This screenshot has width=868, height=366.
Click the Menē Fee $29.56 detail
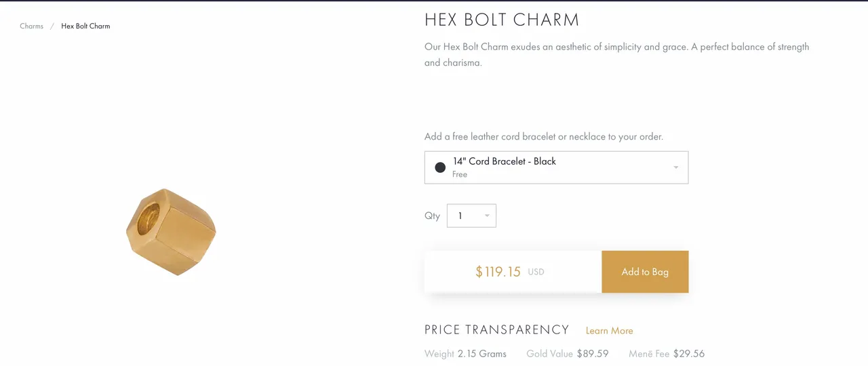[x=666, y=354]
